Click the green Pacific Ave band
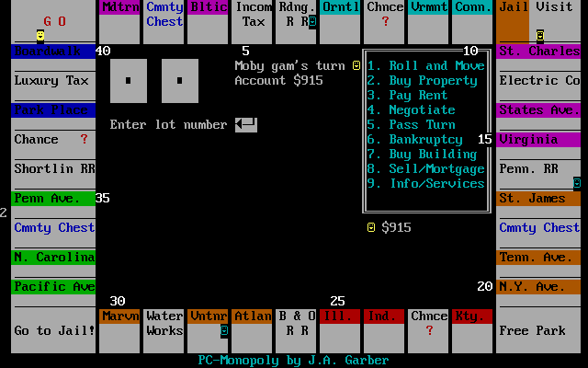The height and width of the screenshot is (368, 588). click(53, 286)
